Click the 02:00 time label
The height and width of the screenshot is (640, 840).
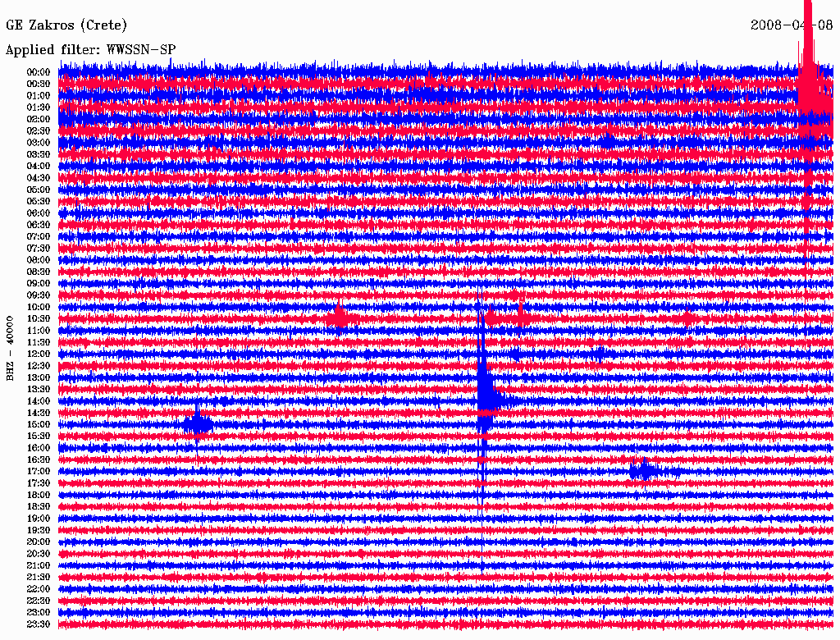tap(39, 119)
